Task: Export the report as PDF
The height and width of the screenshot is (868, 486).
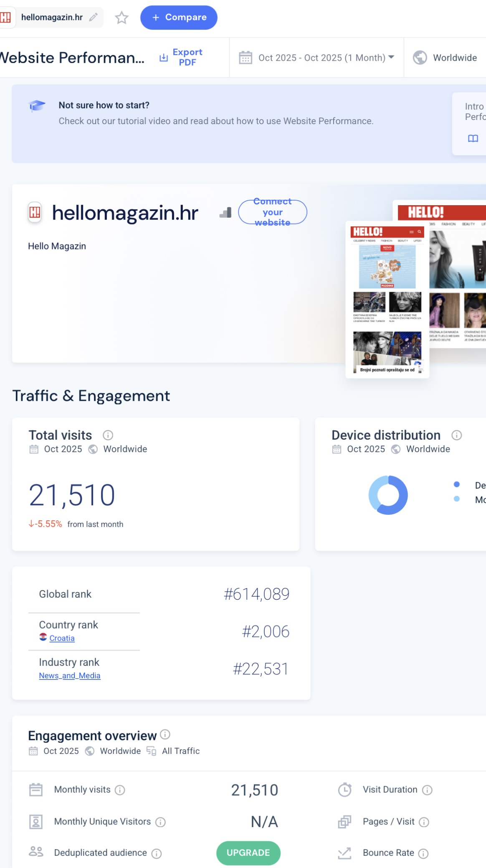Action: [181, 57]
